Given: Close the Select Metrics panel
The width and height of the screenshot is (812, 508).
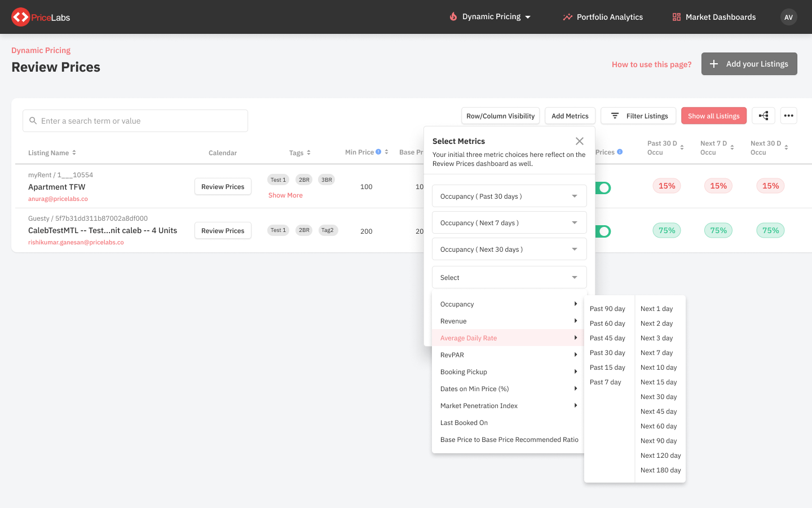Looking at the screenshot, I should (x=580, y=141).
